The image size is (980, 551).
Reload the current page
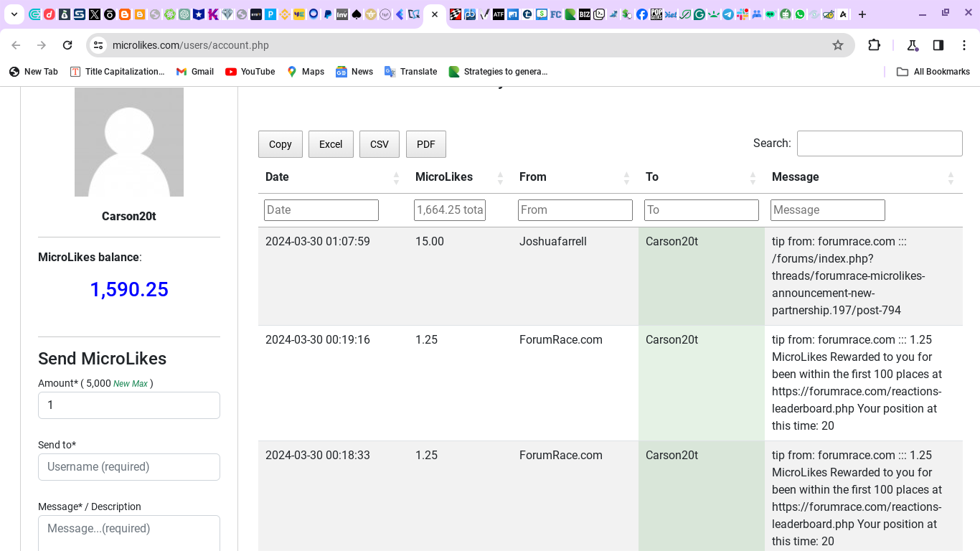[67, 45]
